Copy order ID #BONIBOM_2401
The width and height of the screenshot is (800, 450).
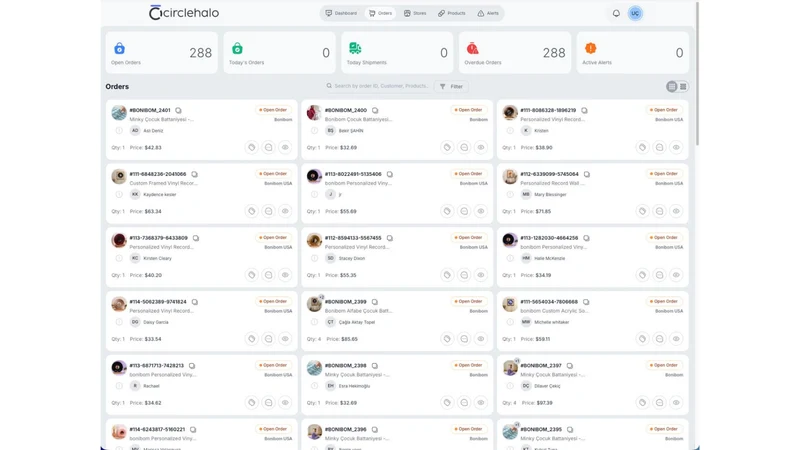(178, 110)
